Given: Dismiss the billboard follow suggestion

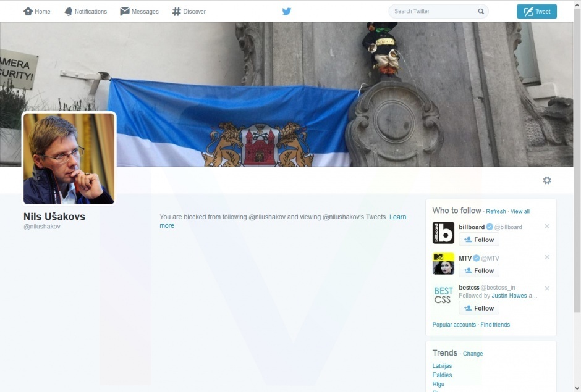Looking at the screenshot, I should [546, 227].
